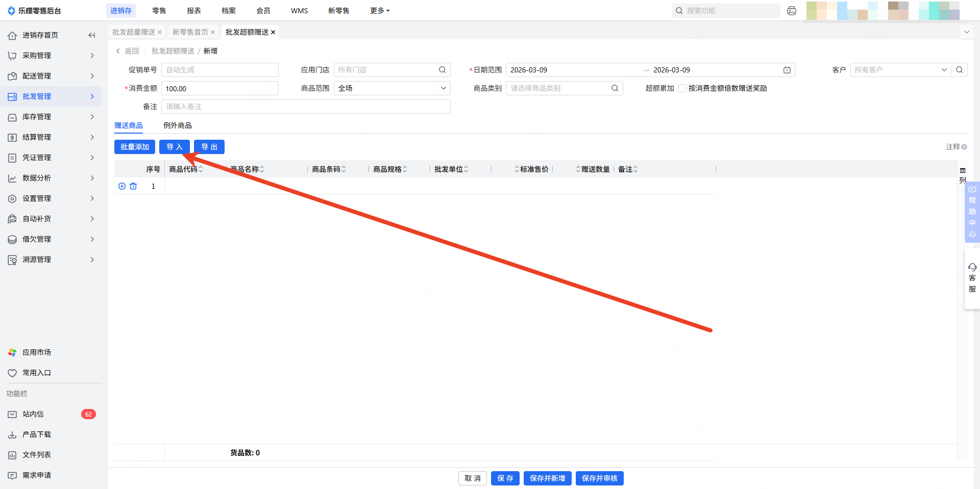The height and width of the screenshot is (489, 980).
Task: Open 应用市场 in the sidebar
Action: [37, 352]
